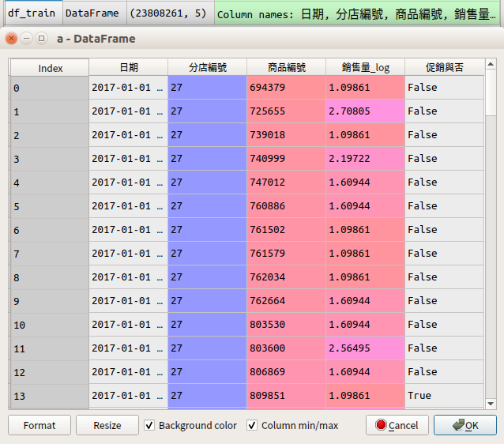Sort by the 銷售量_log column header

tap(366, 67)
